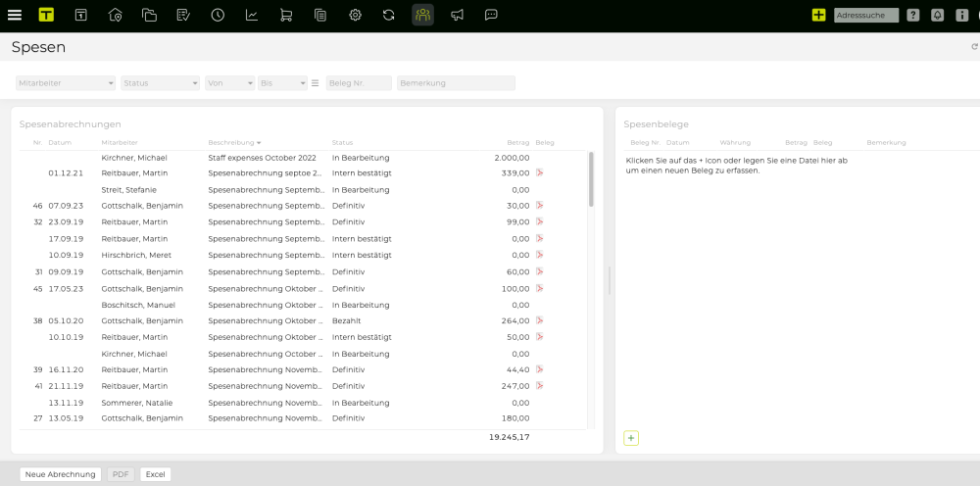Focus the Adresssuche search field

tap(866, 15)
